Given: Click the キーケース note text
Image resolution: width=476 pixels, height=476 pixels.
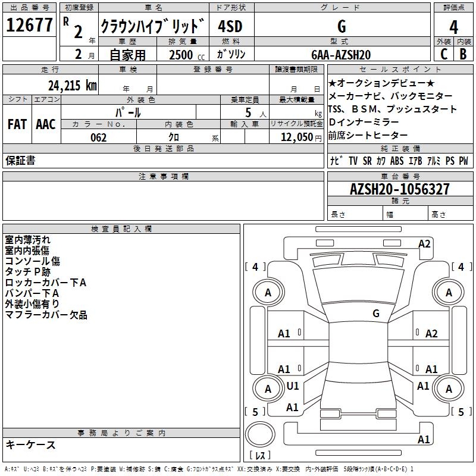Looking at the screenshot, I should coord(31,445).
